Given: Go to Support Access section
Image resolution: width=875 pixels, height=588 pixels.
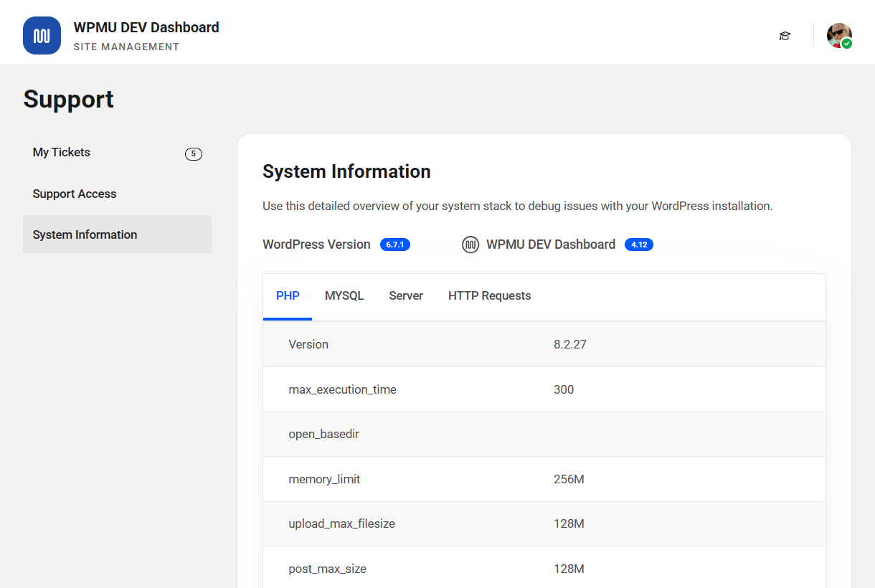Looking at the screenshot, I should click(x=117, y=194).
